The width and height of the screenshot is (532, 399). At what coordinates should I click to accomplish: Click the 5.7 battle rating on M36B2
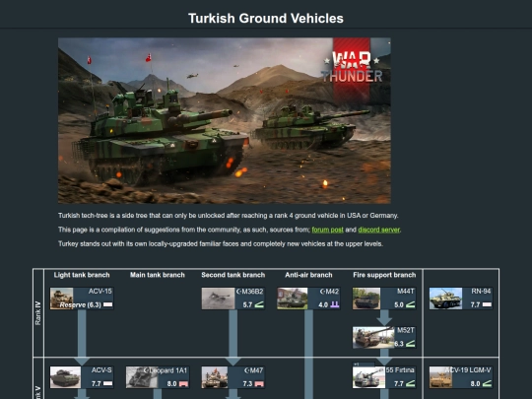(247, 304)
